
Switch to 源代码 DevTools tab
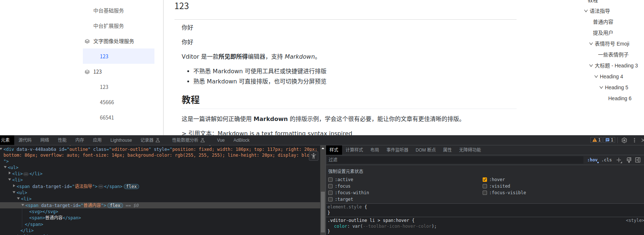coord(25,140)
